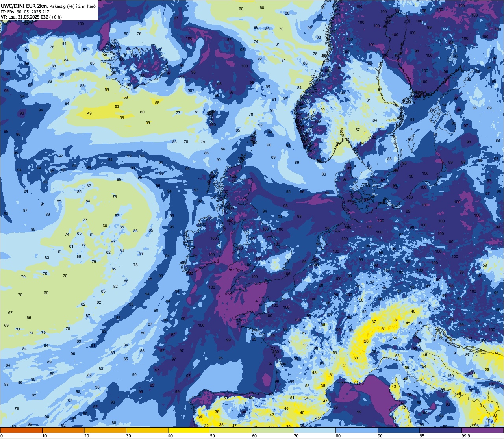The image size is (504, 439).
Task: Click the "IT: Fös. 30. 05. 2025 21Z" line
Action: tap(25, 11)
